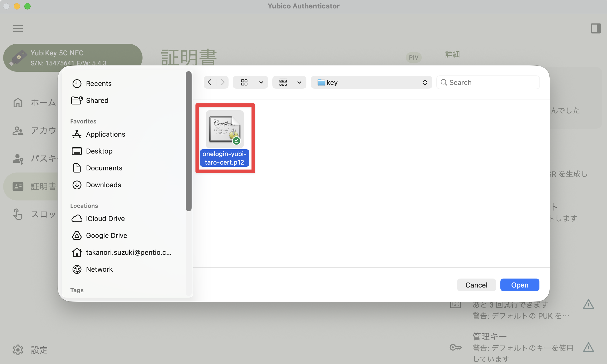Viewport: 607px width, 364px height.
Task: Toggle the right side panel icon
Action: point(596,28)
